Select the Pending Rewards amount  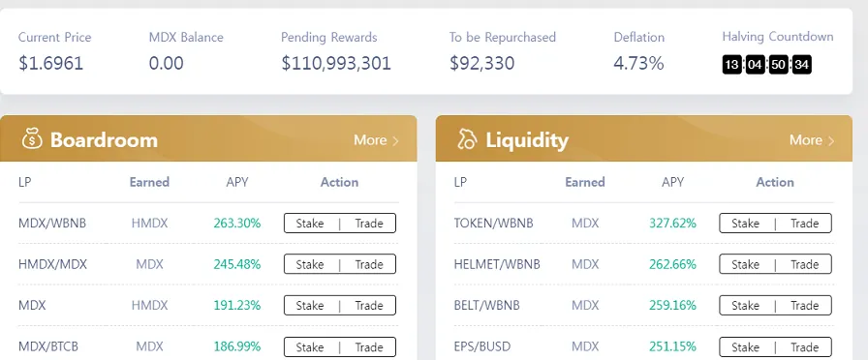(336, 63)
